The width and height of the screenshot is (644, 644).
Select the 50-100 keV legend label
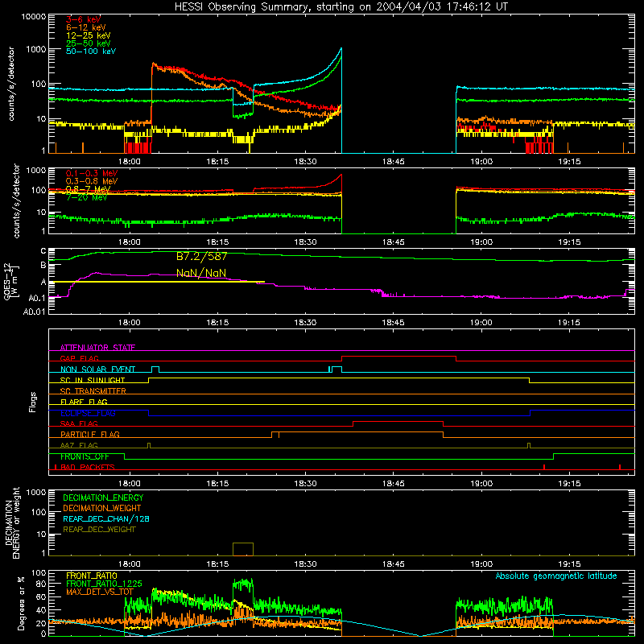[x=91, y=51]
